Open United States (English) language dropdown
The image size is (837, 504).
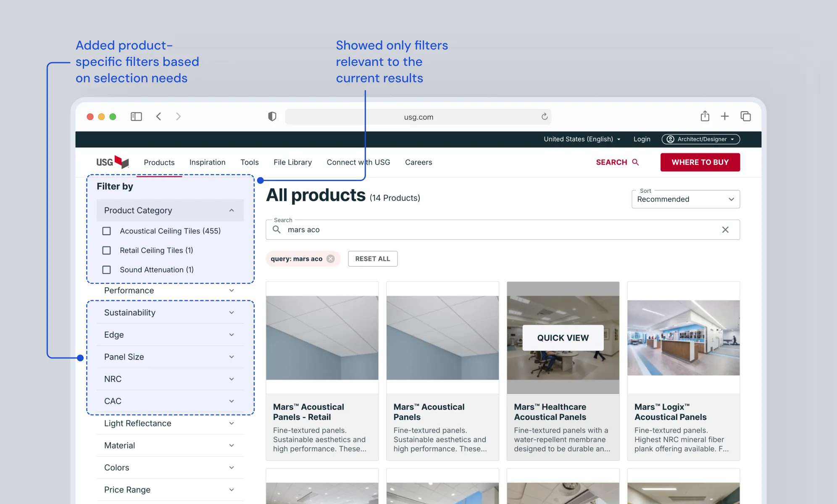(582, 139)
